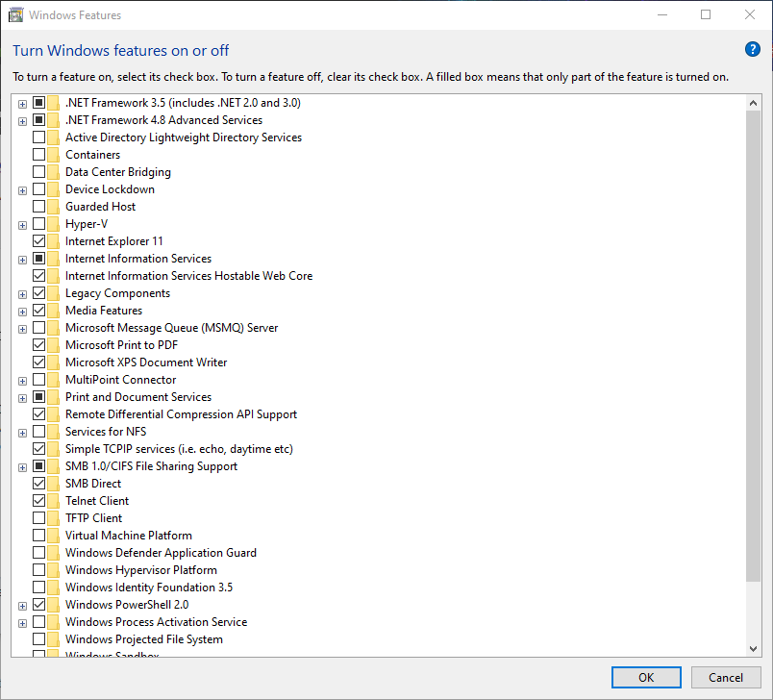Click the scrollbar up arrow

tap(753, 103)
